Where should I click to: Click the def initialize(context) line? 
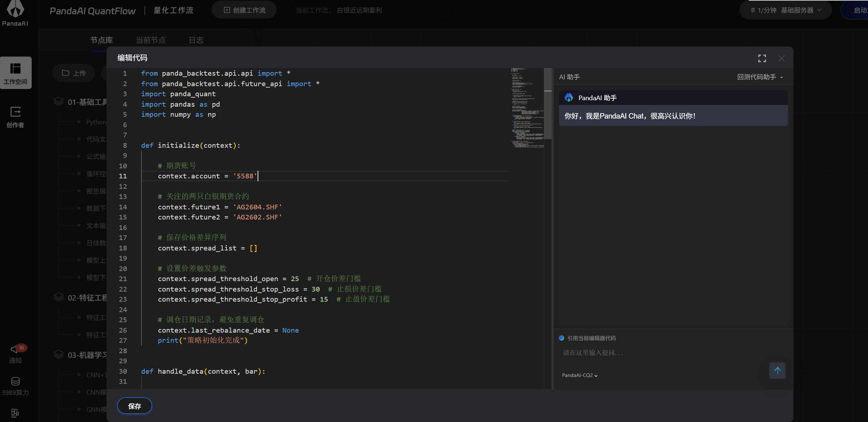coord(190,145)
